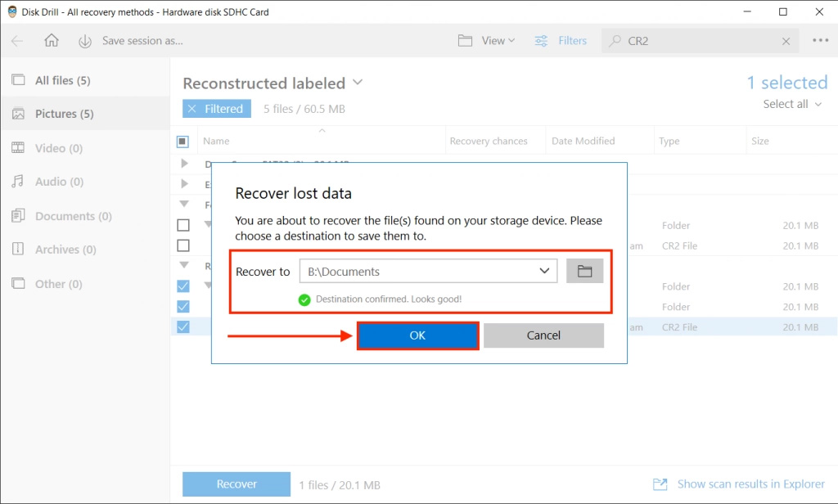Cancel the Recover lost data dialog

pos(543,335)
